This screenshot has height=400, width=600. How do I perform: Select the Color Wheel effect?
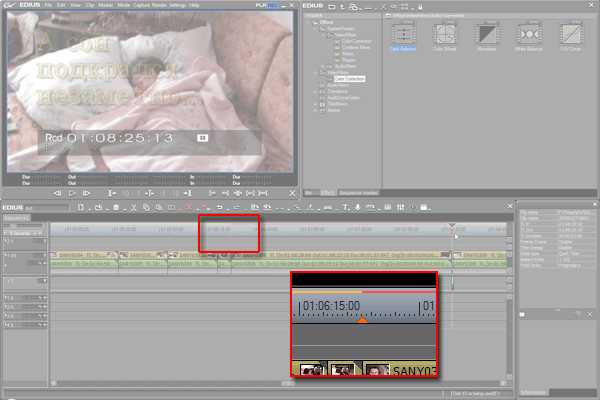tap(445, 36)
